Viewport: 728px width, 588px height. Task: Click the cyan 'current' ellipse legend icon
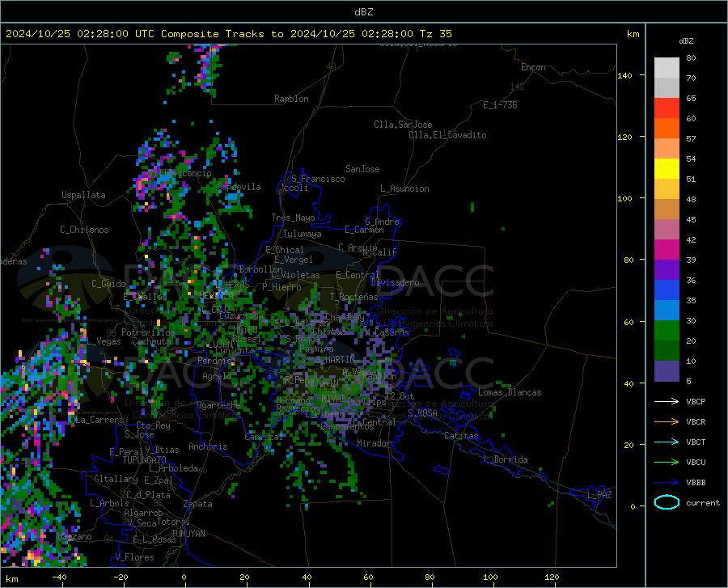coord(667,502)
